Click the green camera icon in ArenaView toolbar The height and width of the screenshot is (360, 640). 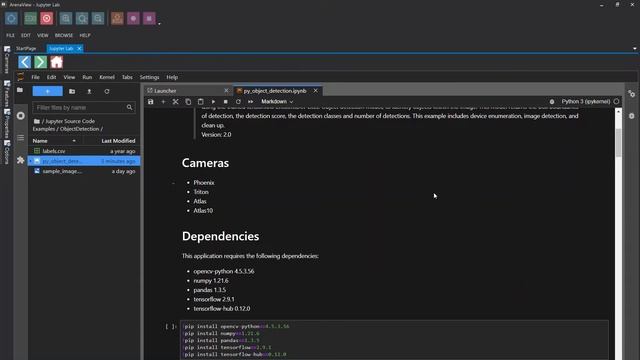pos(30,18)
